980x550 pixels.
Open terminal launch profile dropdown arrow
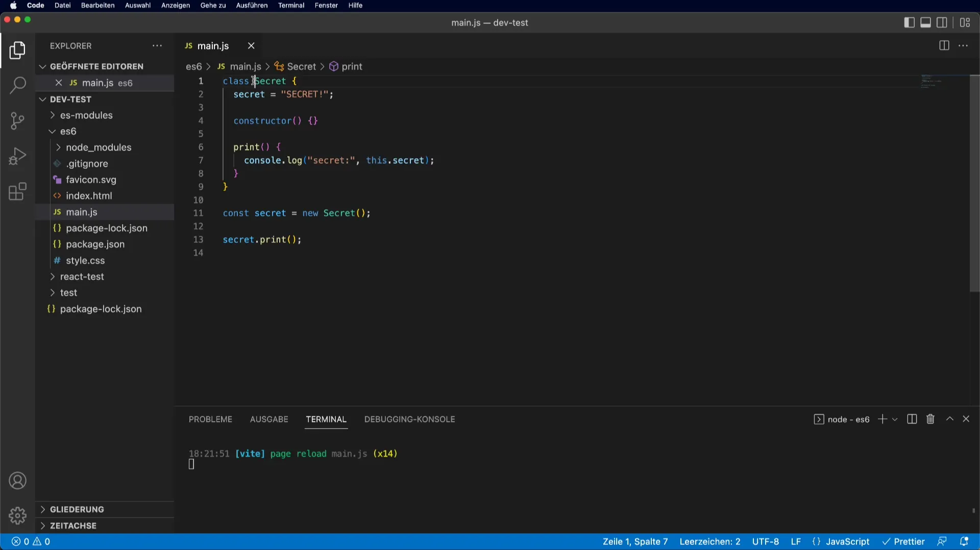click(895, 419)
